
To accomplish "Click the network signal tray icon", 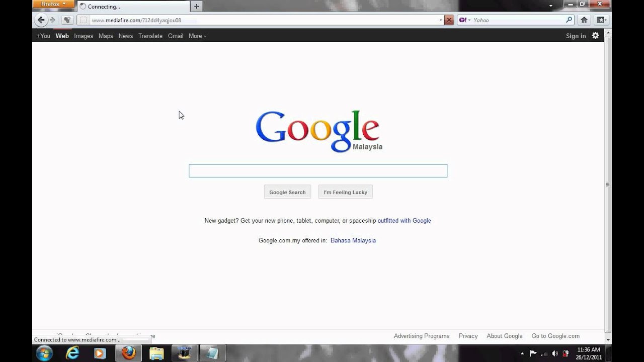I will pos(544,353).
